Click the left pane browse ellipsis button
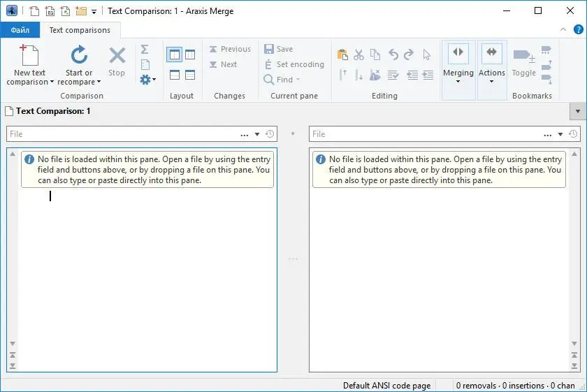Screen dimensions: 587x392 tap(245, 134)
